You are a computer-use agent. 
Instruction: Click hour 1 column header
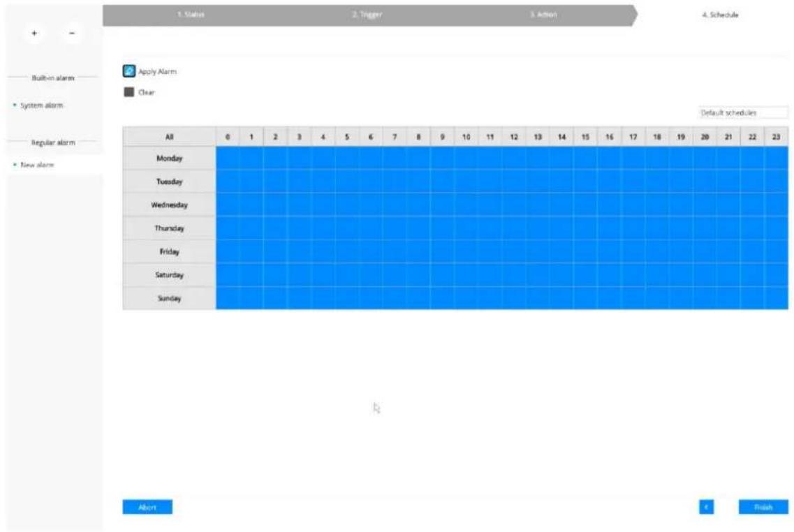point(251,137)
